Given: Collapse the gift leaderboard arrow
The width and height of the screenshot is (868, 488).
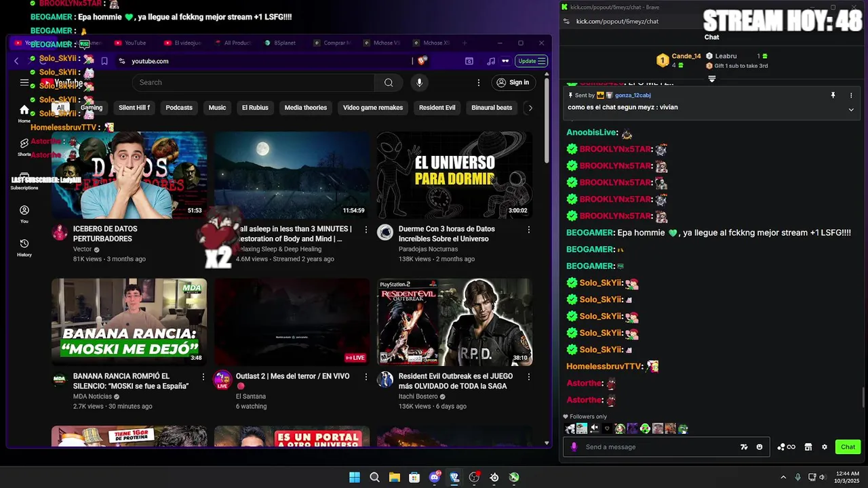Looking at the screenshot, I should pos(712,79).
